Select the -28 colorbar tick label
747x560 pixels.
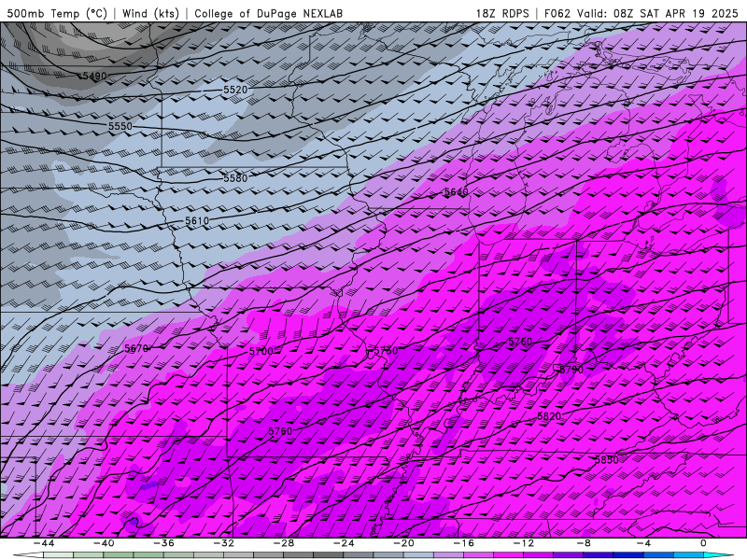pyautogui.click(x=284, y=543)
